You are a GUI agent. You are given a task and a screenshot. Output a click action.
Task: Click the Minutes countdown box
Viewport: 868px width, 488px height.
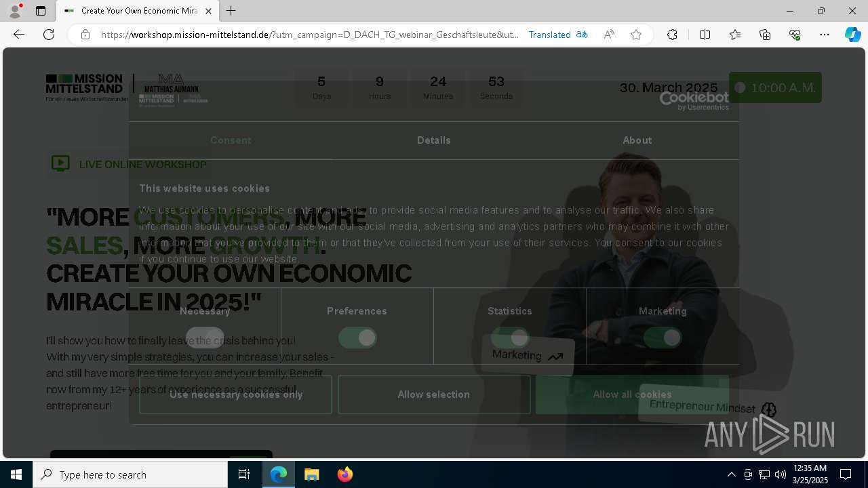pos(438,87)
